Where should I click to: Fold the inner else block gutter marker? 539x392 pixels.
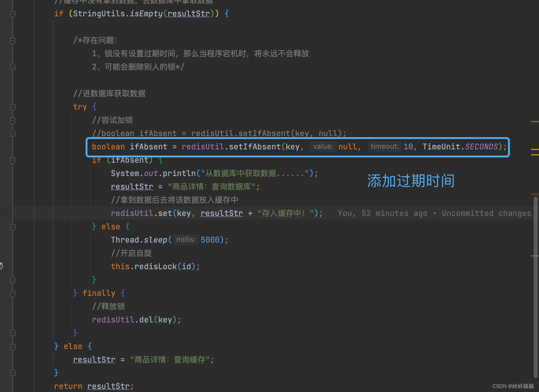click(x=13, y=227)
